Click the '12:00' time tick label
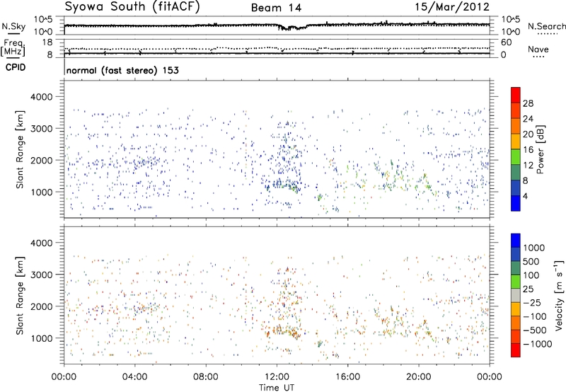566x392 pixels. tap(277, 377)
